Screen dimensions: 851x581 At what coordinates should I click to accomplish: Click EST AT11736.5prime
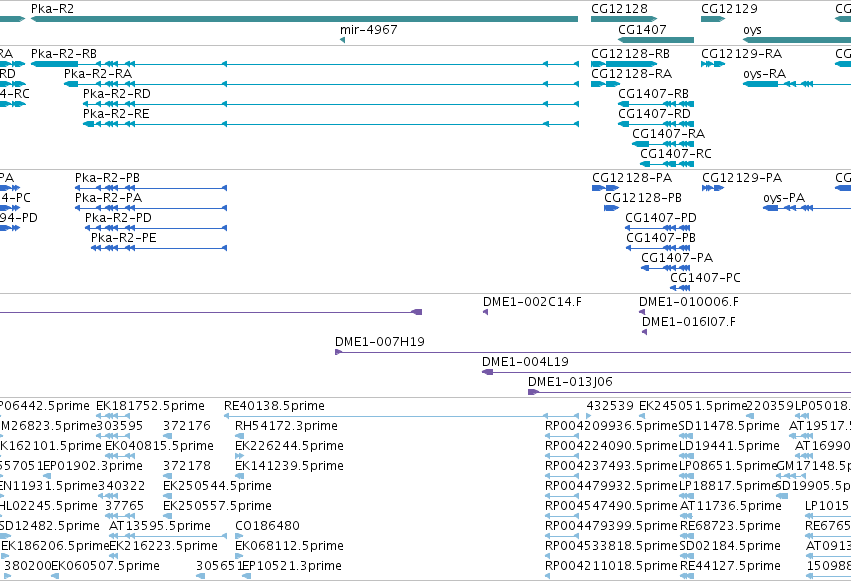687,516
